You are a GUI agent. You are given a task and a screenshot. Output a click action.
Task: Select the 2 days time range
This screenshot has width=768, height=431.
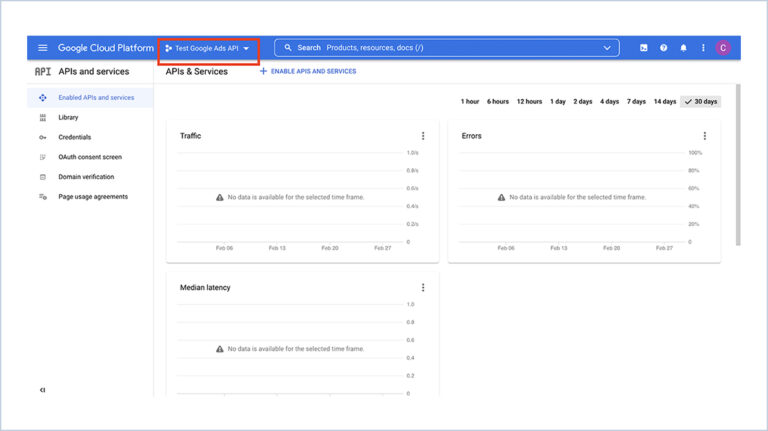coord(583,101)
